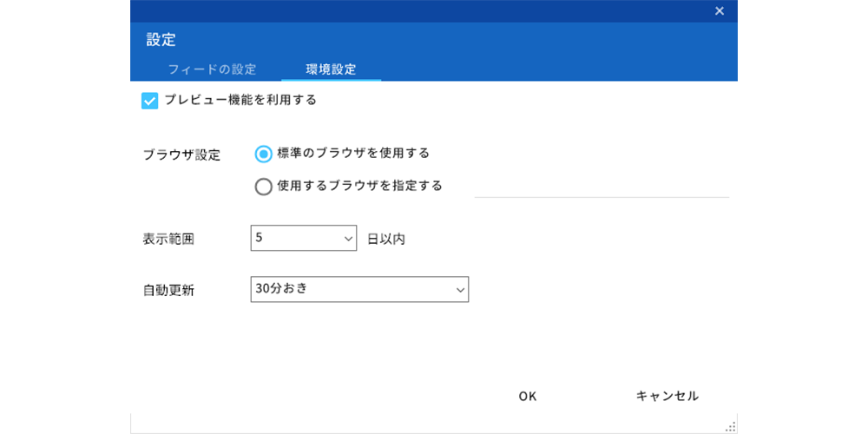The height and width of the screenshot is (434, 868).
Task: Confirm settings with the OK button
Action: 528,397
